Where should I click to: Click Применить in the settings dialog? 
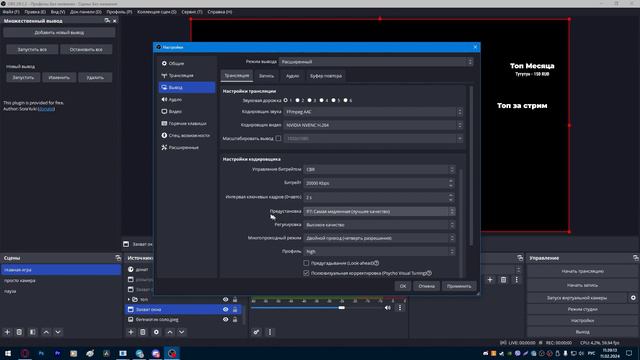[459, 286]
